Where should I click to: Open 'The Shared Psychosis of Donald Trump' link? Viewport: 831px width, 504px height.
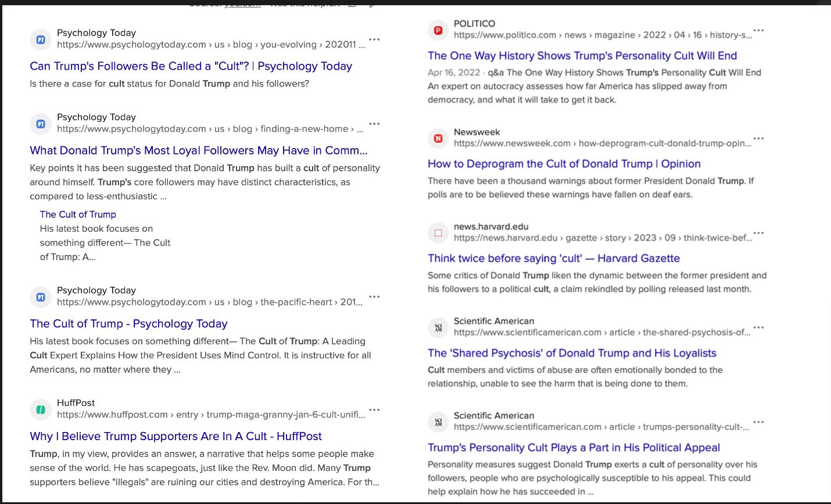coord(572,353)
